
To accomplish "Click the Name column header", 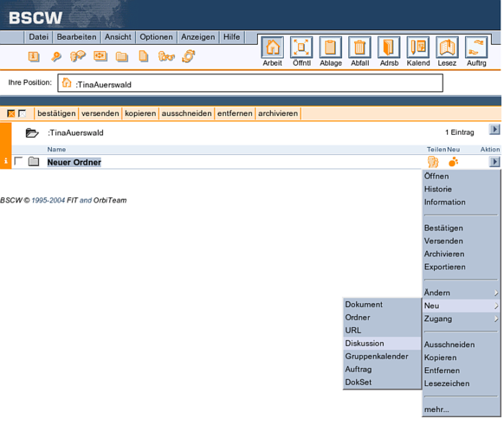I will 56,149.
